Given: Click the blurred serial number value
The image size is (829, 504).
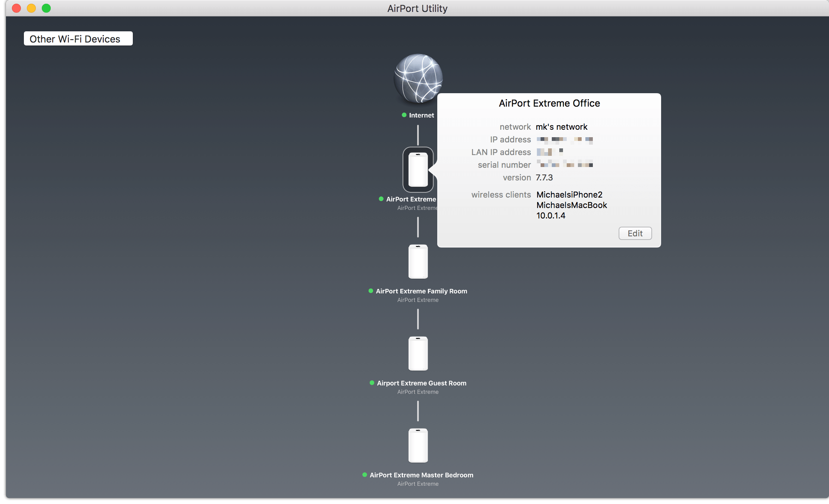Looking at the screenshot, I should (565, 163).
